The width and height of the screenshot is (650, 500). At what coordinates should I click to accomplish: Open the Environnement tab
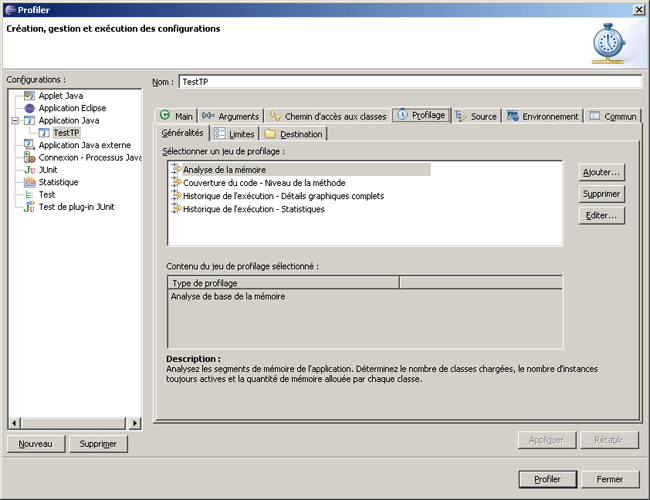coord(543,116)
